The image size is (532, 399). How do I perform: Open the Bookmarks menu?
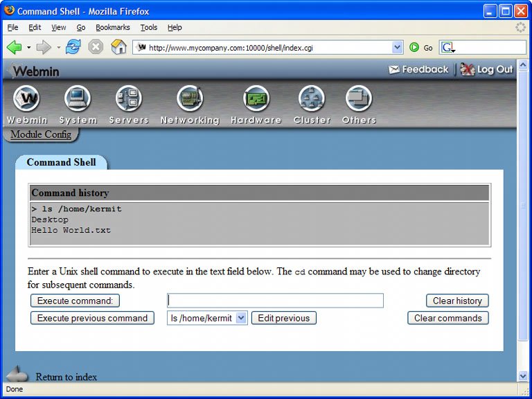[113, 28]
